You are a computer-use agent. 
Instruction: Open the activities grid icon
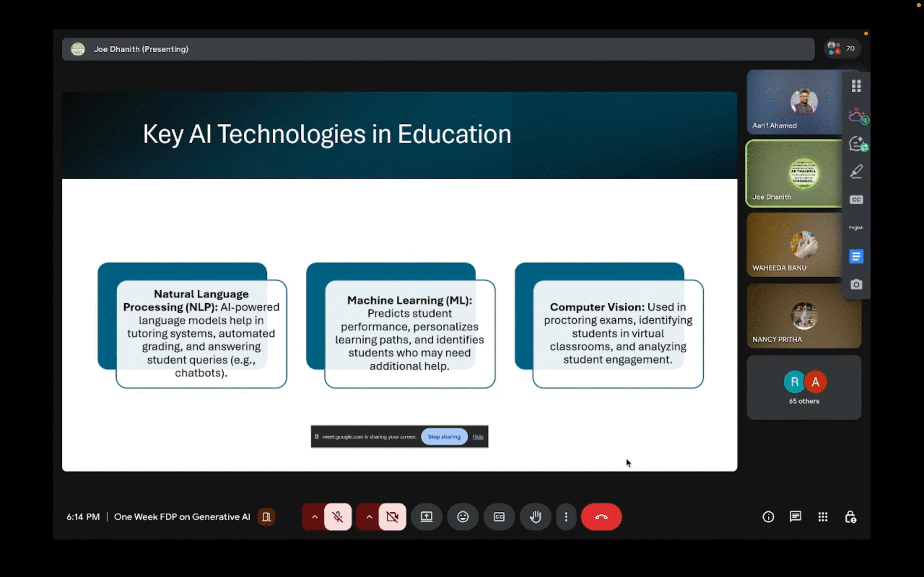pos(823,517)
